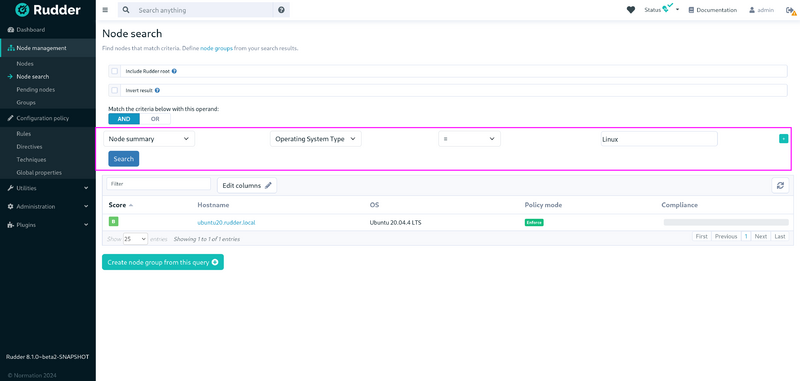
Task: Open Pending nodes page
Action: [x=36, y=90]
